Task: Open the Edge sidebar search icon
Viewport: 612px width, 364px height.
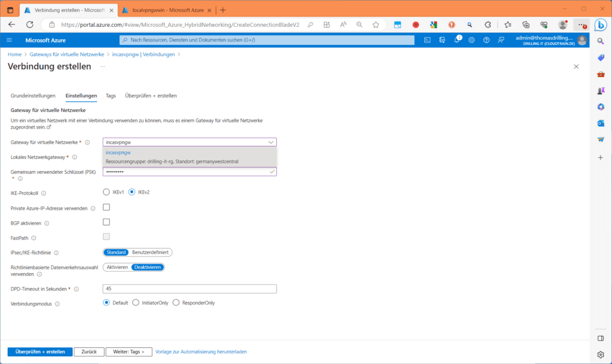Action: click(x=601, y=41)
